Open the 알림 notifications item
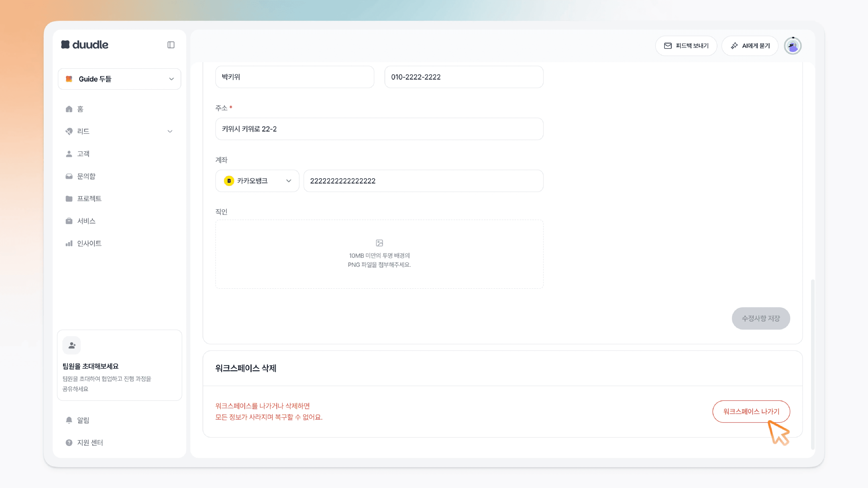The width and height of the screenshot is (868, 488). point(119,420)
